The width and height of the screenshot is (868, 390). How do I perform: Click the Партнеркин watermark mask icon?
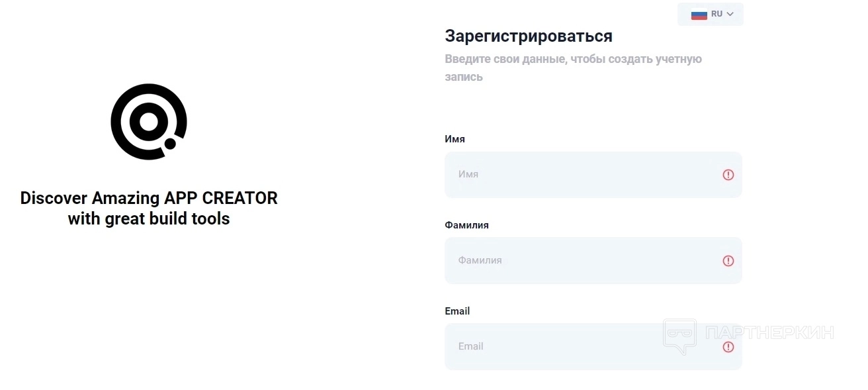[679, 336]
